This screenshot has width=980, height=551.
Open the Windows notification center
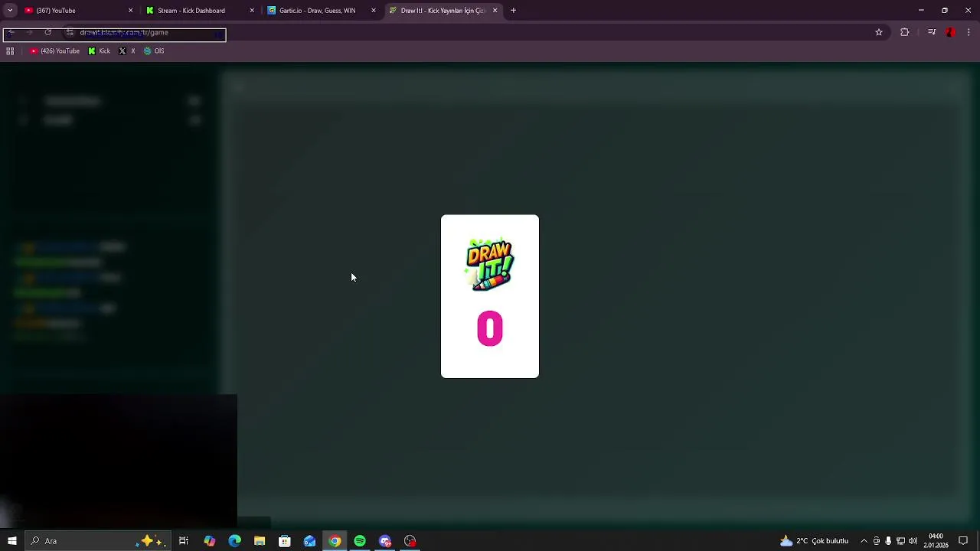pyautogui.click(x=963, y=541)
